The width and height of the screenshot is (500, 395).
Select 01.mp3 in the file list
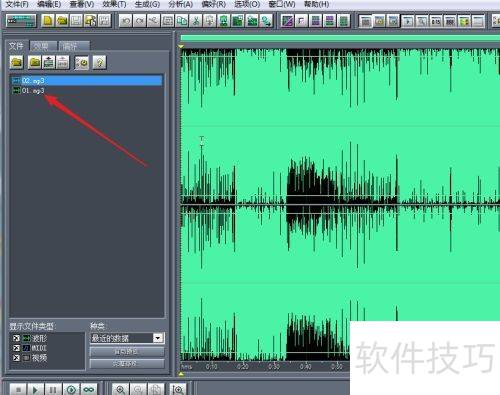[x=87, y=90]
